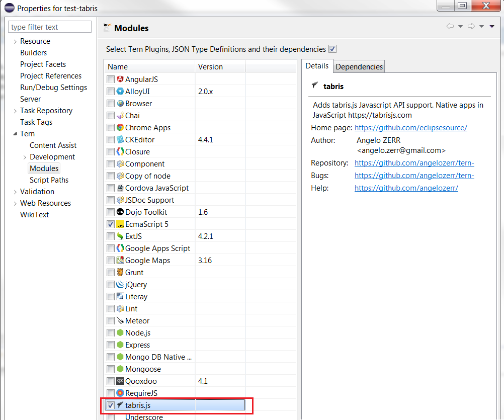Screen dimensions: 504x420
Task: Click the jQuery module icon
Action: [x=121, y=284]
